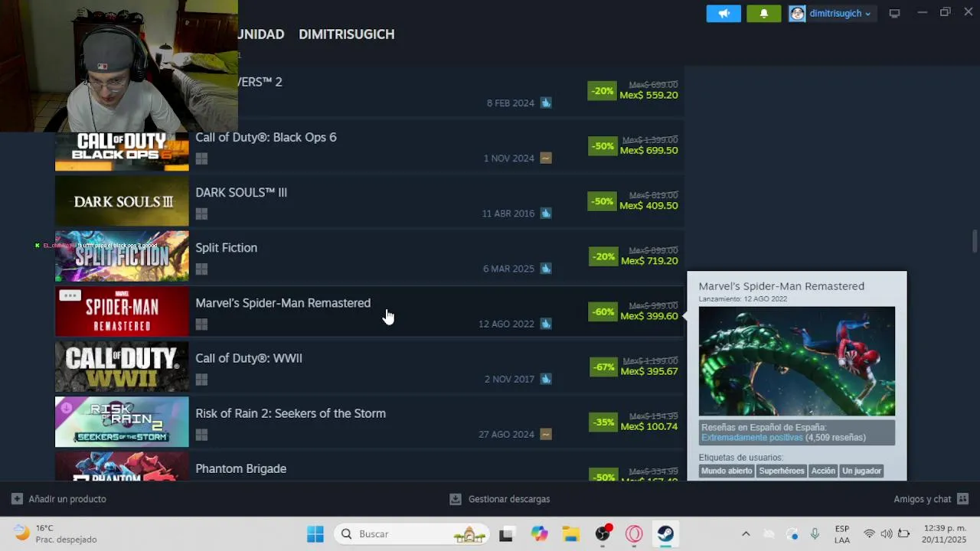Click the -50% discount badge for Black Ops 6
Image resolution: width=980 pixels, height=551 pixels.
[602, 146]
